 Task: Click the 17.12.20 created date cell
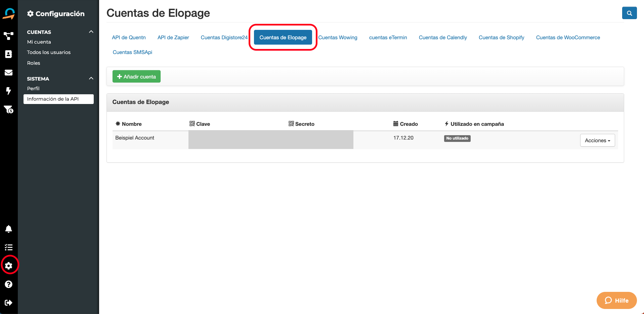click(403, 138)
